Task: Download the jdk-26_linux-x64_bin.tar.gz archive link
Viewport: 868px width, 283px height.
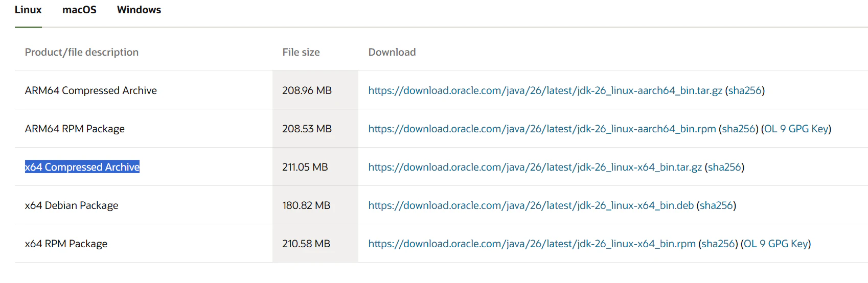Action: coord(535,167)
